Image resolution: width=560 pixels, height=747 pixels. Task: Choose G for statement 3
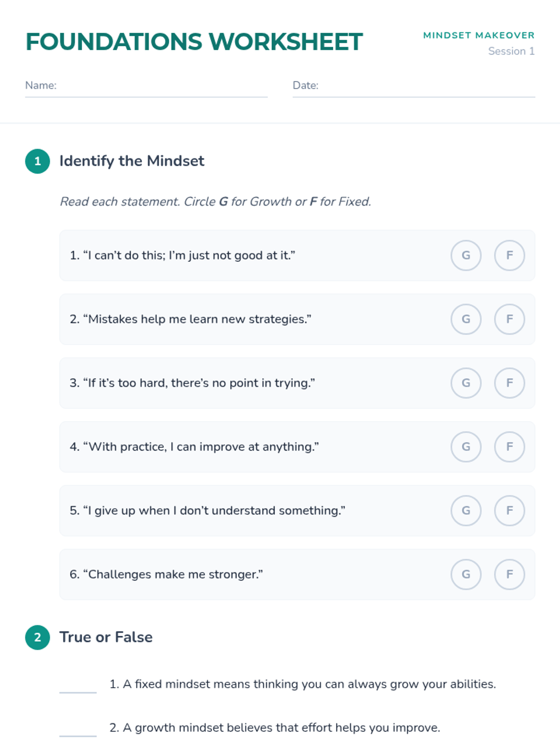466,383
